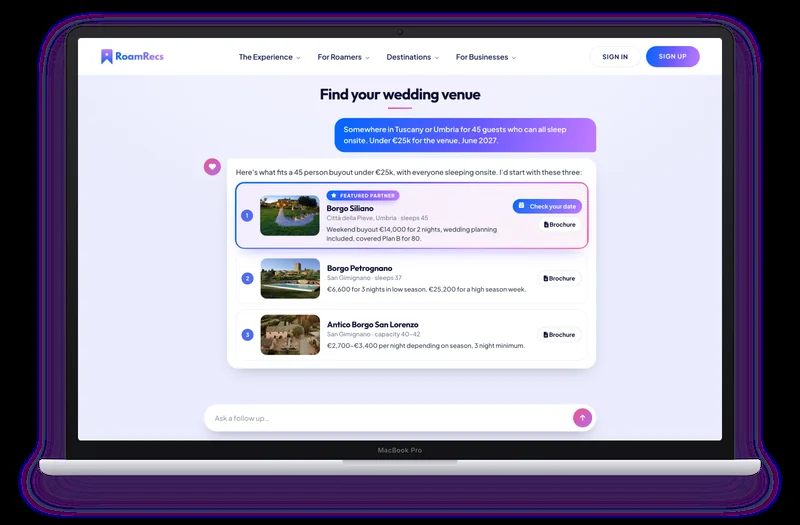The width and height of the screenshot is (800, 525).
Task: Send follow up with the arrow button
Action: coord(582,418)
